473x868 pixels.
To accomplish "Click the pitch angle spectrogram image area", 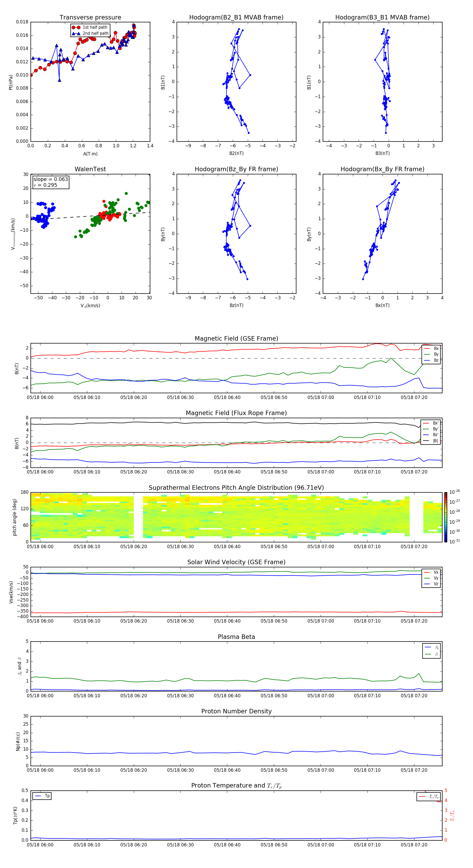I will [x=236, y=517].
